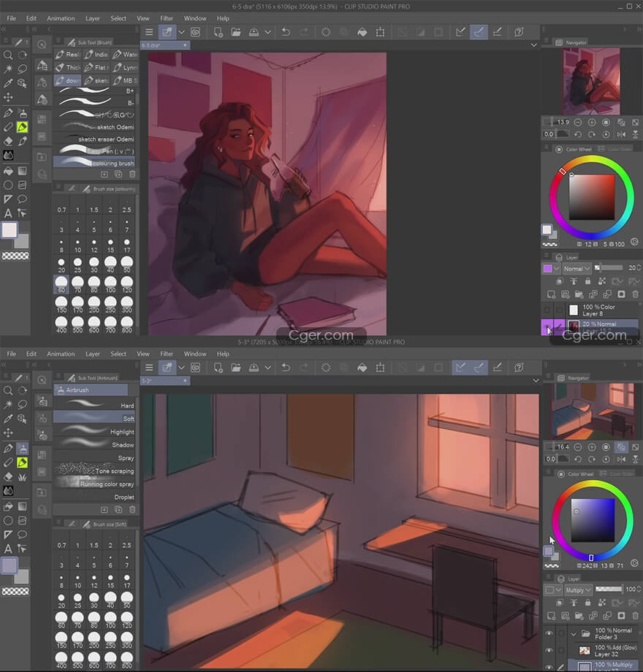Create new raster layer in top window
Image resolution: width=643 pixels, height=672 pixels.
click(x=551, y=294)
